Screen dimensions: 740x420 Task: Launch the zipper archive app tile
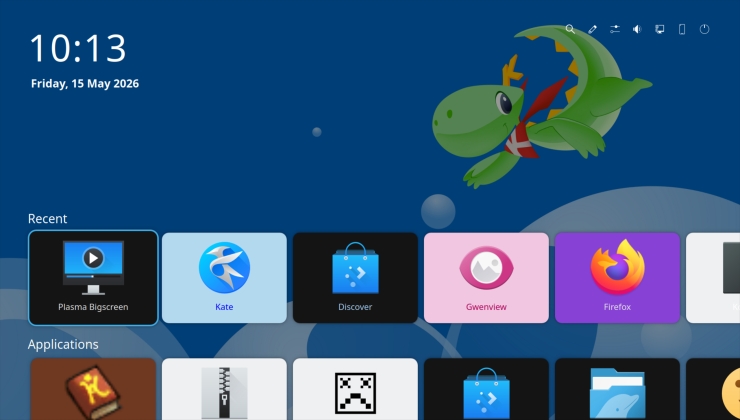(224, 389)
